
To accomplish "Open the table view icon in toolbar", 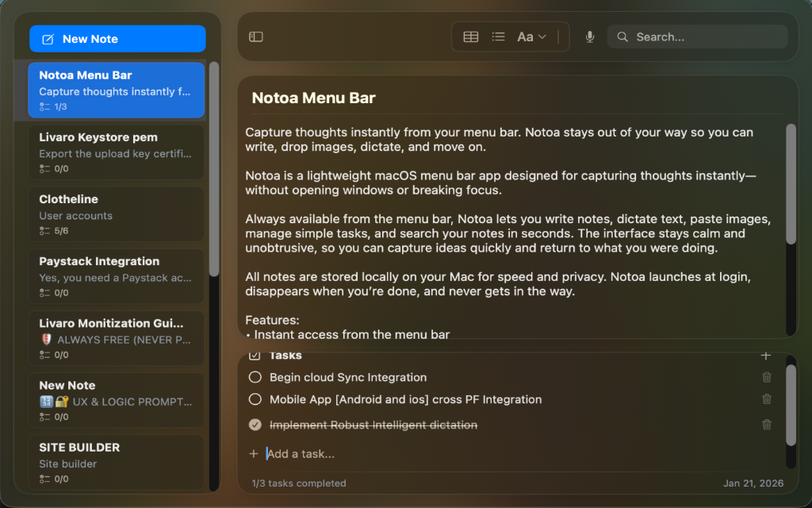I will pos(471,37).
